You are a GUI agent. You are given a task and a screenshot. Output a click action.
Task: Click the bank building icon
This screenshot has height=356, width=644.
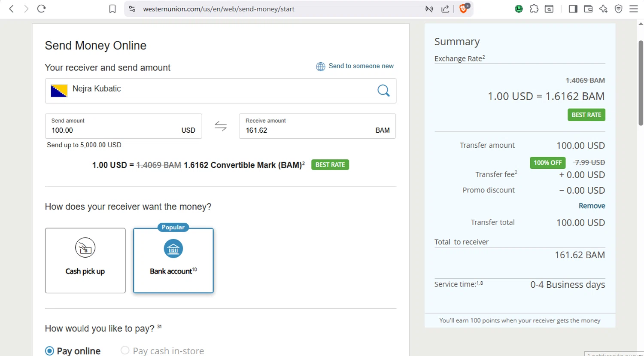(x=173, y=249)
